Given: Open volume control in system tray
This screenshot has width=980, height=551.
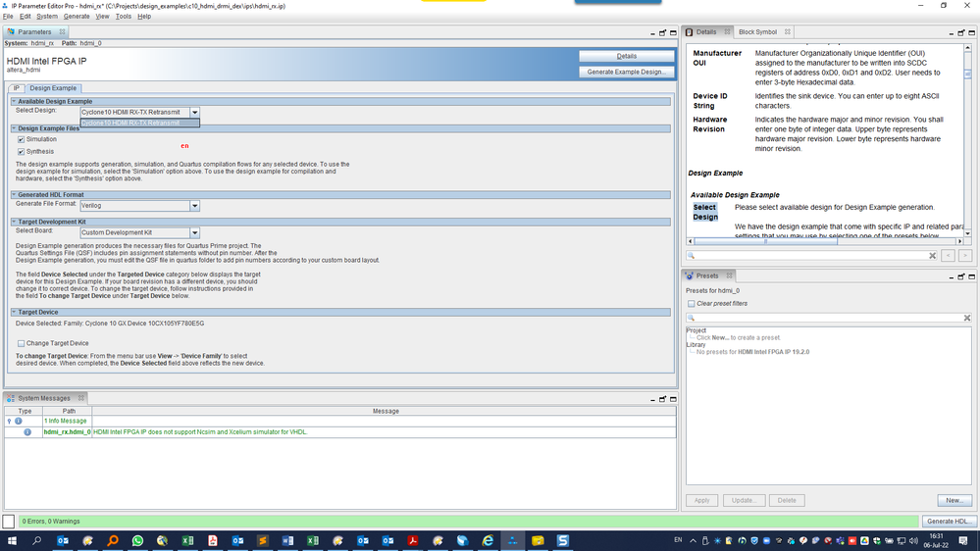Looking at the screenshot, I should [913, 540].
